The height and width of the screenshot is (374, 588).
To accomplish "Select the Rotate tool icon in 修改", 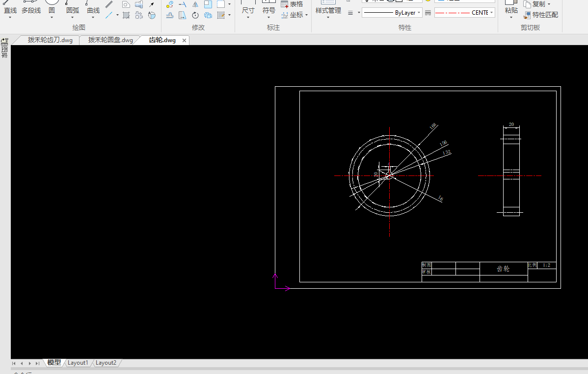I will 195,16.
